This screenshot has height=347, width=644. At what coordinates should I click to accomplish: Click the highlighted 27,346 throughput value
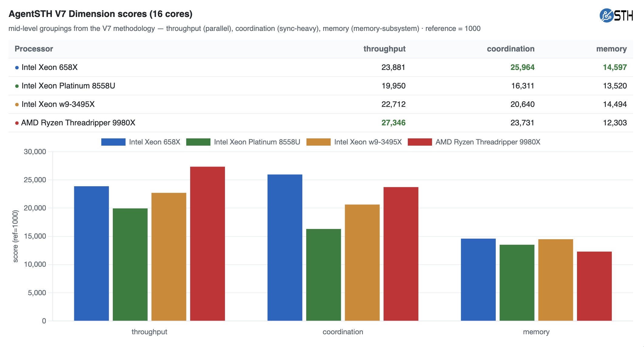[x=393, y=123]
